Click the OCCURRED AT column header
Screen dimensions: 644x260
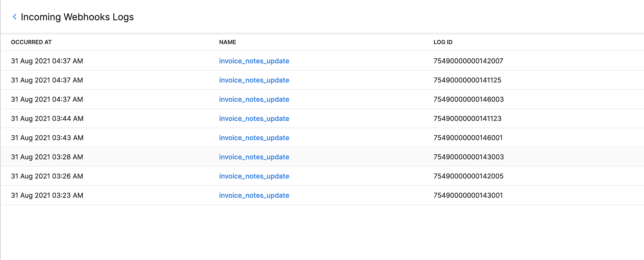(31, 42)
